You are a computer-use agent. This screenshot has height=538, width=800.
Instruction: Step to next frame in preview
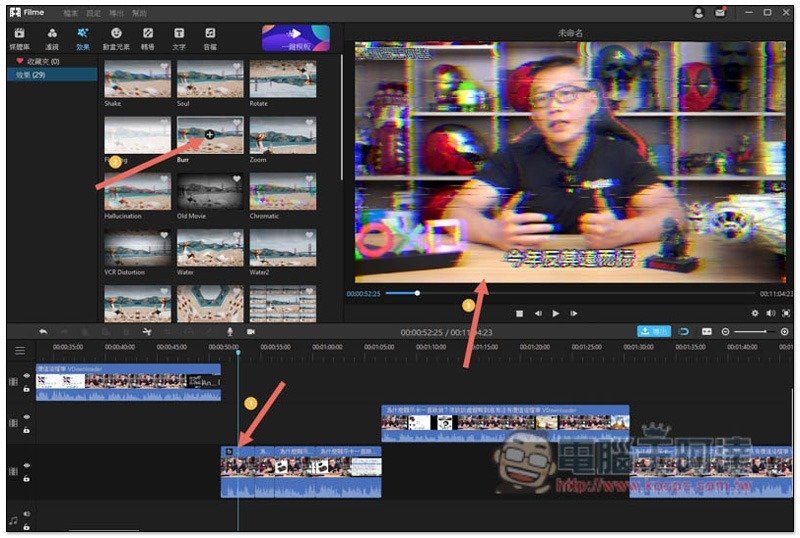click(574, 313)
